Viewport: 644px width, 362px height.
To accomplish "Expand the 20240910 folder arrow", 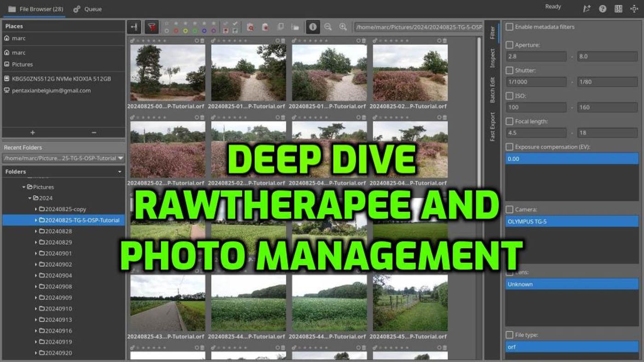I will click(x=36, y=309).
